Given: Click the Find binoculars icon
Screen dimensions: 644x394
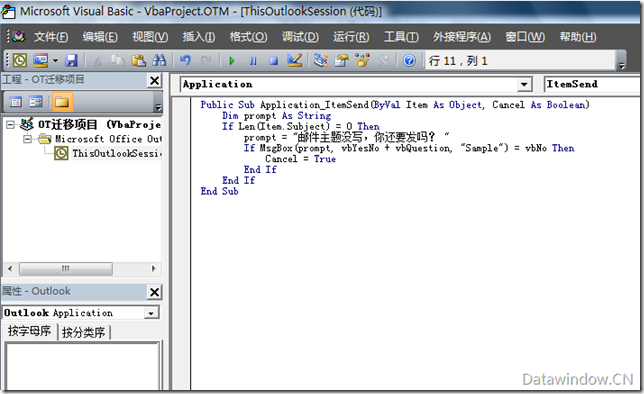Looking at the screenshot, I should tap(159, 60).
